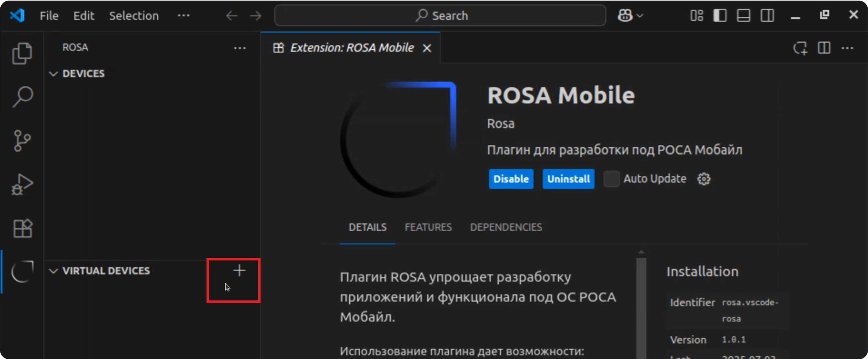Viewport: 868px width, 359px height.
Task: Toggle the bottom Panel visibility
Action: coord(743,15)
